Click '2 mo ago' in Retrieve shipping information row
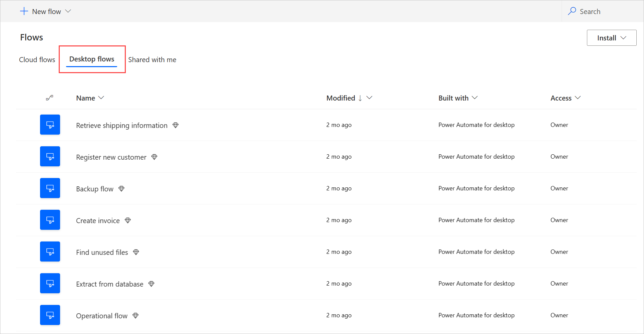This screenshot has height=334, width=644. pos(339,125)
